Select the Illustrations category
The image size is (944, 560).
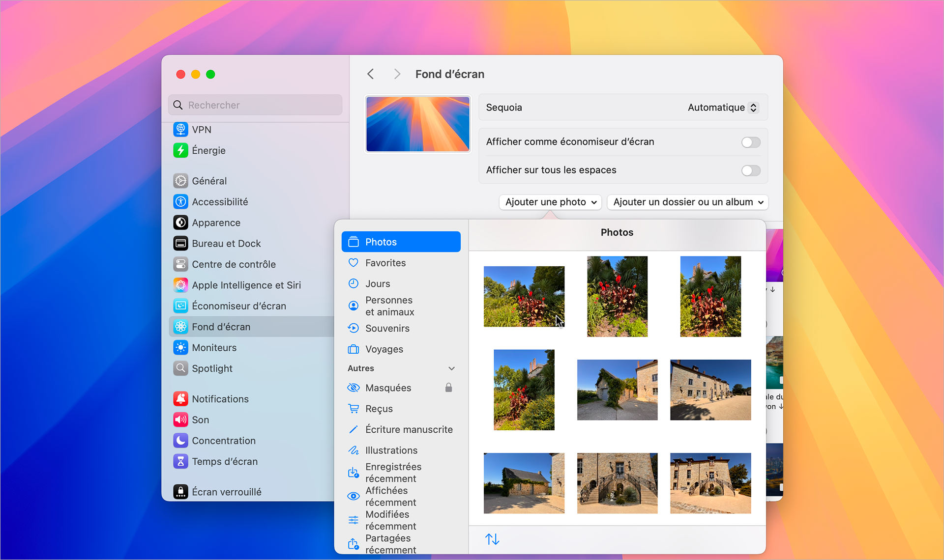click(390, 450)
